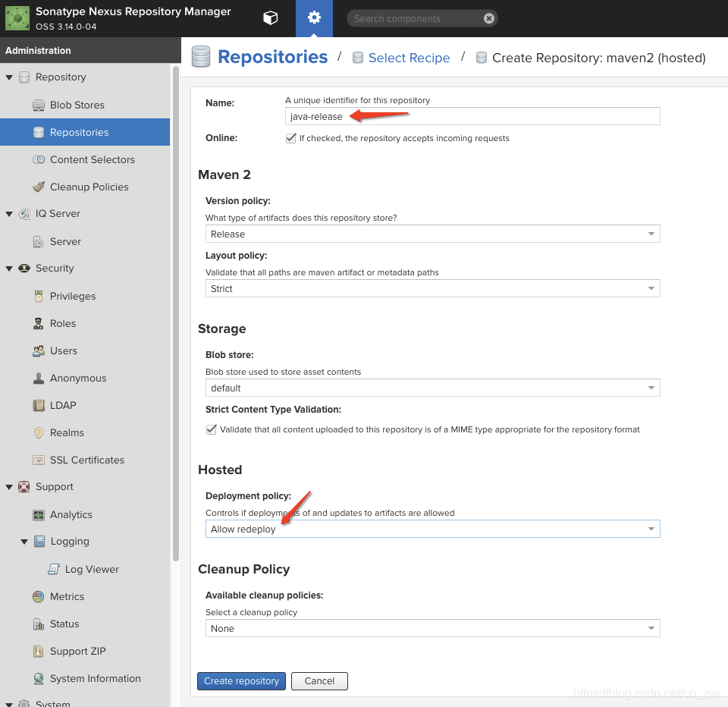
Task: Click the Privileges medal icon
Action: tap(39, 296)
